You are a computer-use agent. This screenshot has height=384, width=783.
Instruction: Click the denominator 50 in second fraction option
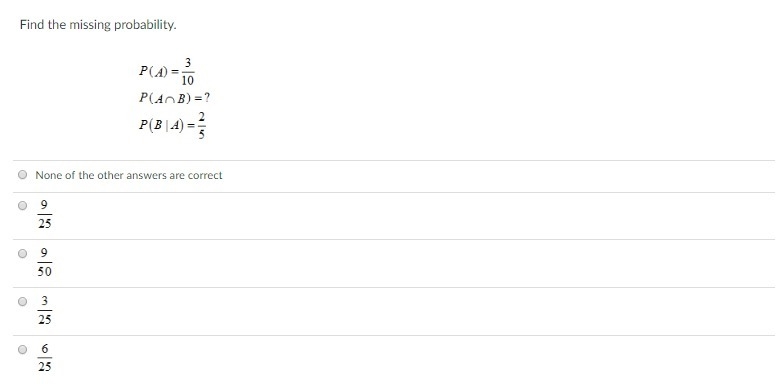coord(44,272)
